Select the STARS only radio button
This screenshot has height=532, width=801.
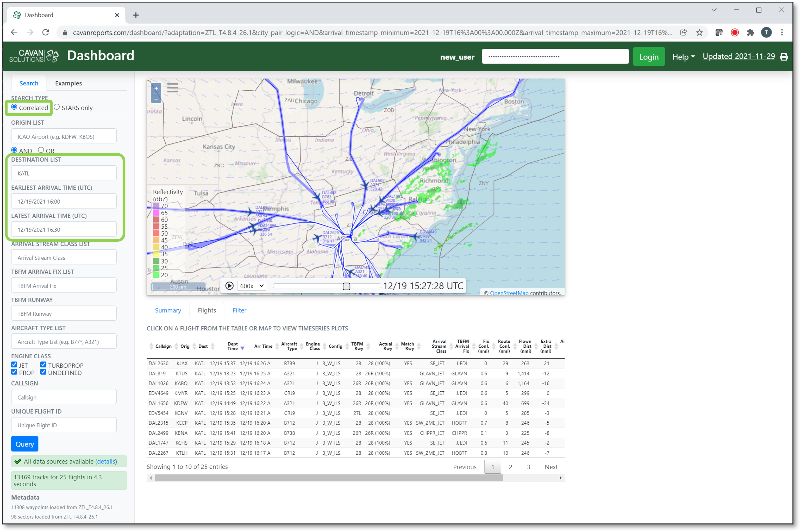point(57,107)
